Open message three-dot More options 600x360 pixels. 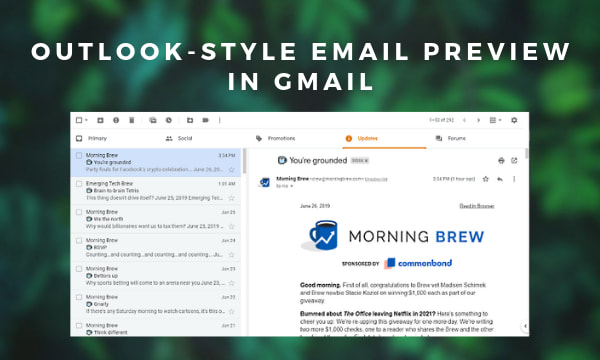(514, 179)
